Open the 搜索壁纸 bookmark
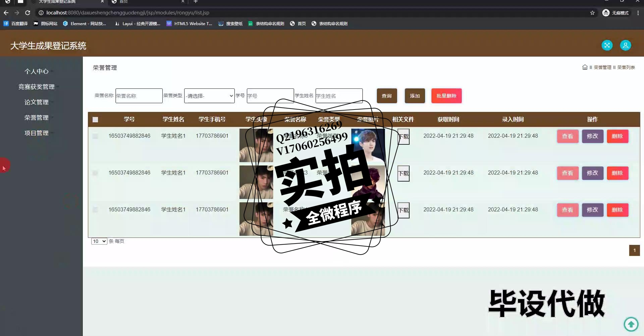644x336 pixels. pyautogui.click(x=230, y=23)
